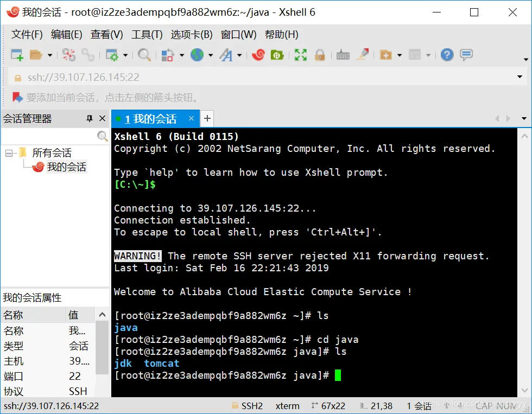The height and width of the screenshot is (414, 532).
Task: Click the globe Encoding icon
Action: (x=197, y=55)
